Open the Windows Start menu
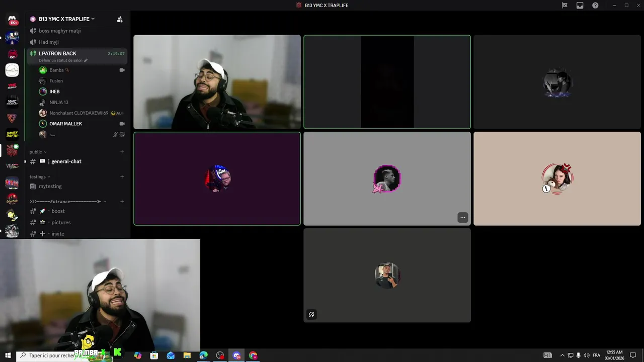Screen dimensions: 644x362 [x=8, y=355]
